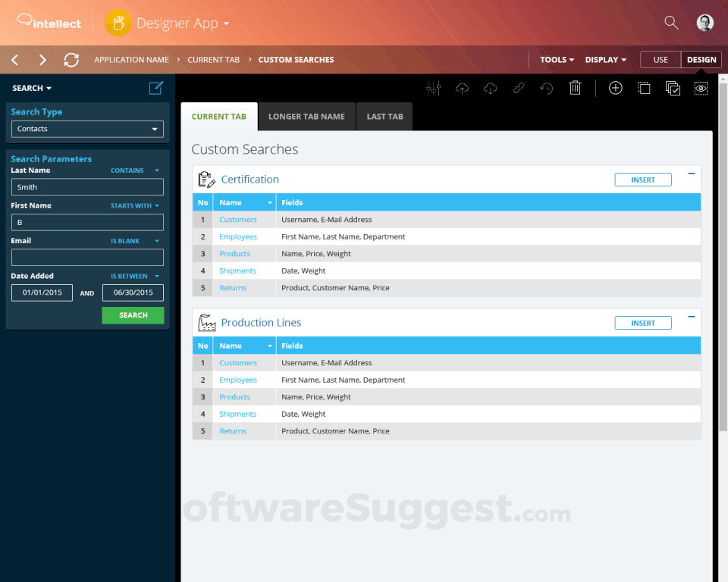Toggle the eye preview icon in the toolbar
This screenshot has width=728, height=582.
pos(700,88)
